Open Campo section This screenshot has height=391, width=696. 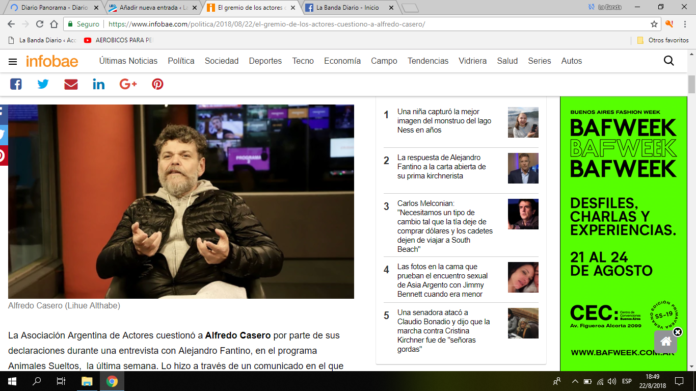click(384, 61)
